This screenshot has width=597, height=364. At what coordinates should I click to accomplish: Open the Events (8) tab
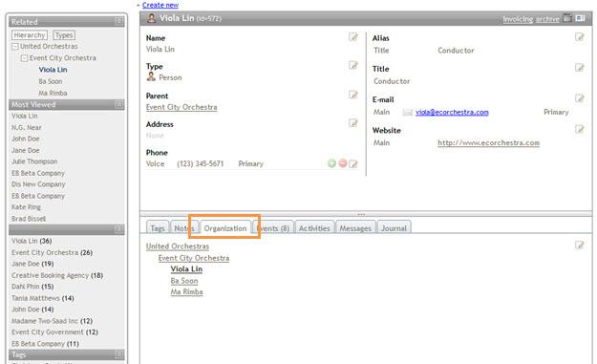(x=273, y=228)
